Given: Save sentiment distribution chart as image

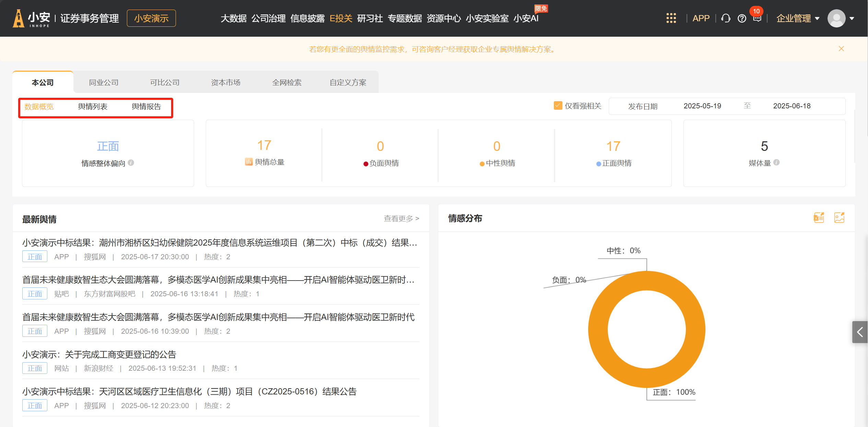Looking at the screenshot, I should [839, 217].
